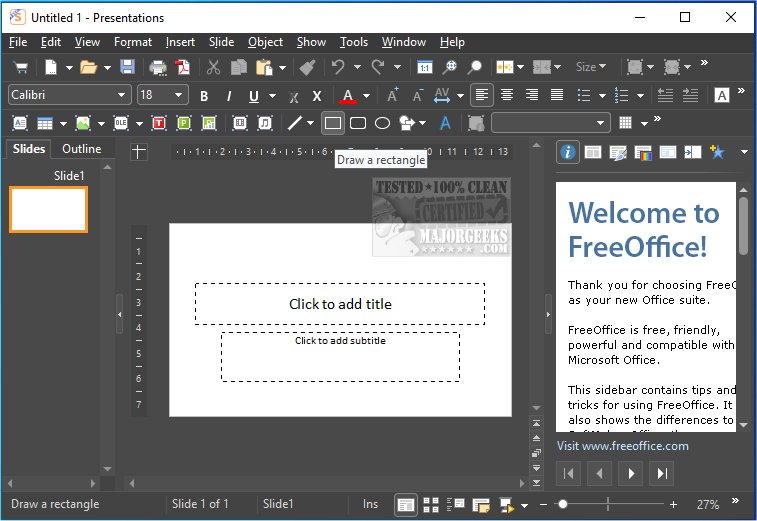Image resolution: width=757 pixels, height=521 pixels.
Task: Increase font size A-plus icon
Action: tap(393, 95)
